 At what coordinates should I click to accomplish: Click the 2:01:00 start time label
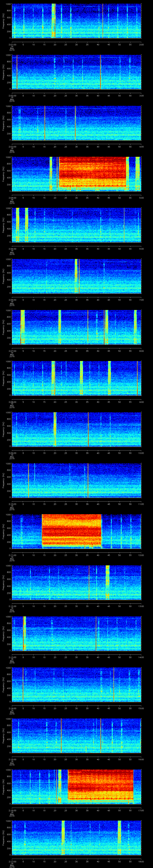(12, 44)
